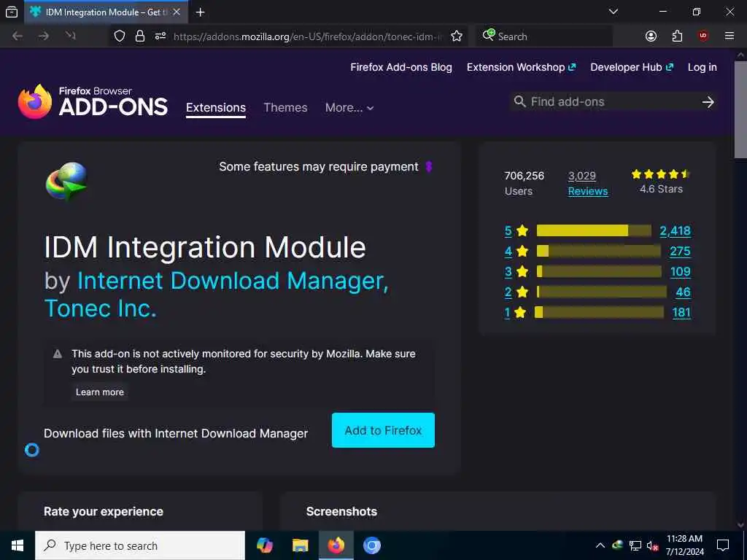Image resolution: width=747 pixels, height=560 pixels.
Task: Expand the More... dropdown menu
Action: 349,108
